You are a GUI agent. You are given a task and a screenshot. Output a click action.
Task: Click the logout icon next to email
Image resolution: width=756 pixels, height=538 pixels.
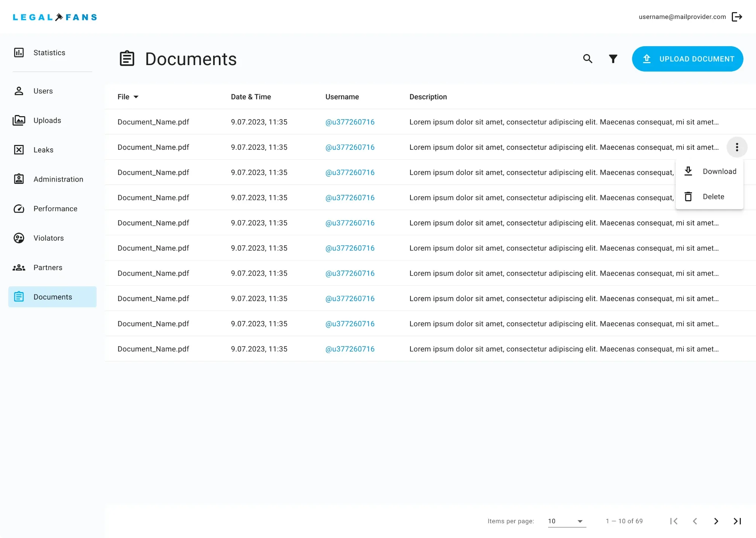[x=737, y=17]
